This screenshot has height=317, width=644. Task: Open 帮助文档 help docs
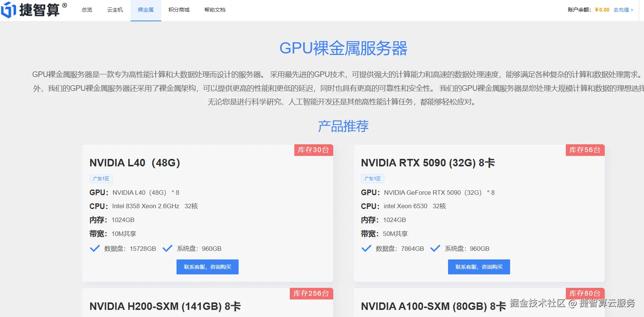click(x=215, y=10)
